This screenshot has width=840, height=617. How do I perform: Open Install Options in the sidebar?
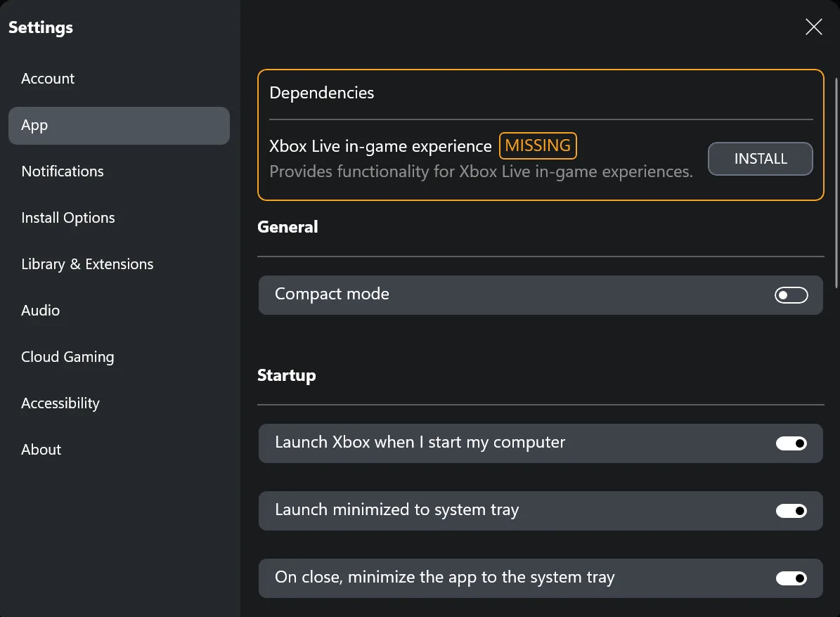(x=68, y=218)
